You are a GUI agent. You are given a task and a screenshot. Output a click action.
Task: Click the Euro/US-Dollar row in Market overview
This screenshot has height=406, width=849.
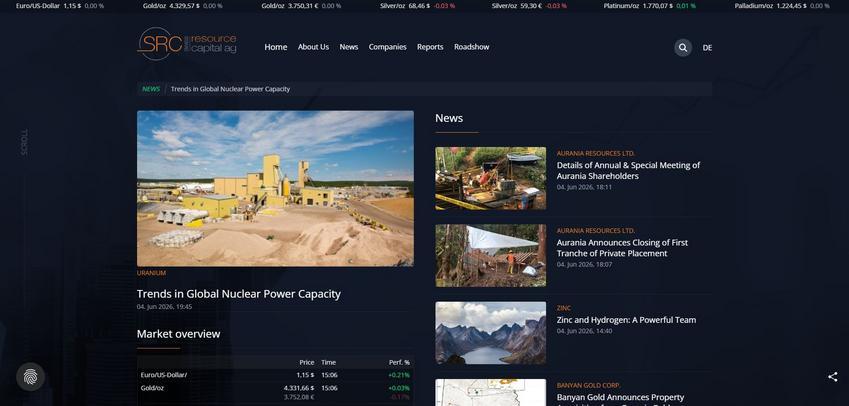275,375
